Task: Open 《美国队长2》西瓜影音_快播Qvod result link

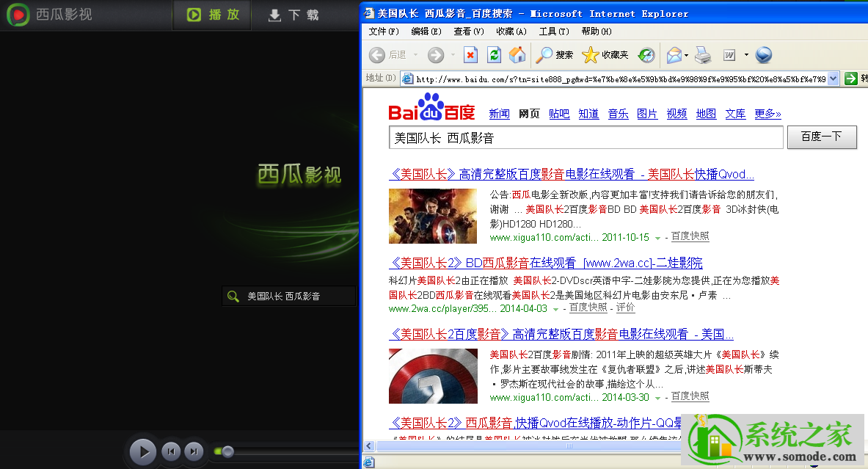Action: pyautogui.click(x=536, y=423)
